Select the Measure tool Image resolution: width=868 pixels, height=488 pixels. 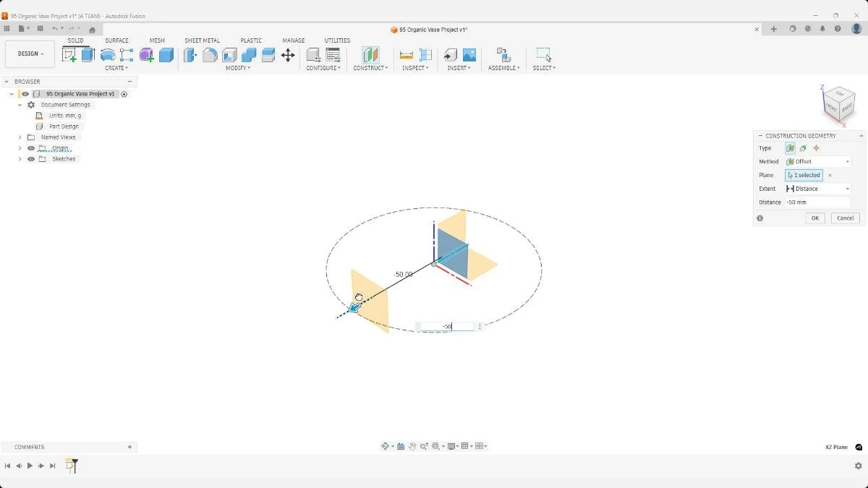(x=407, y=55)
